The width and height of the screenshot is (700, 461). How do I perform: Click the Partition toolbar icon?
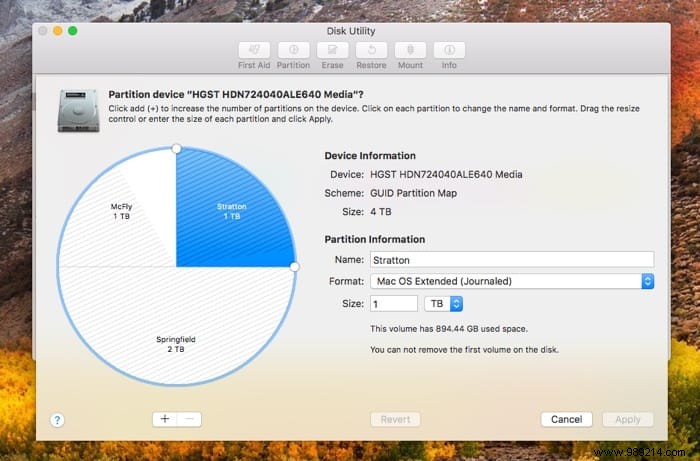[293, 50]
